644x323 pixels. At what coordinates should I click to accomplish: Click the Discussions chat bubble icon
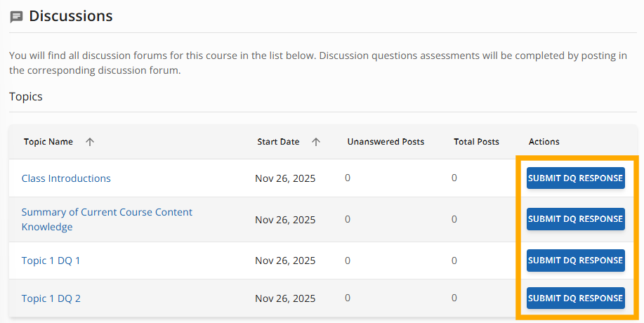16,17
